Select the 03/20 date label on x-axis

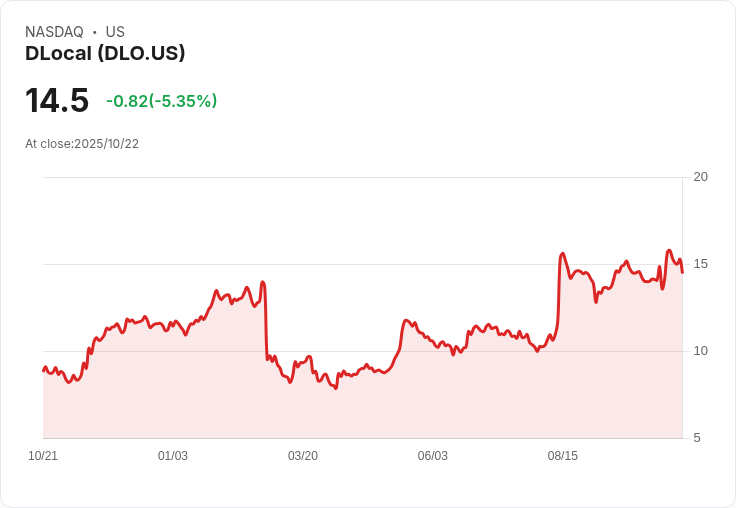pyautogui.click(x=303, y=456)
